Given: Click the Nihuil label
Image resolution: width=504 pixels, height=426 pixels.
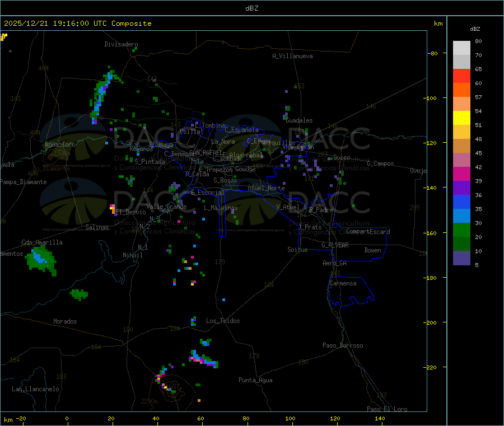Looking at the screenshot, I should [133, 255].
